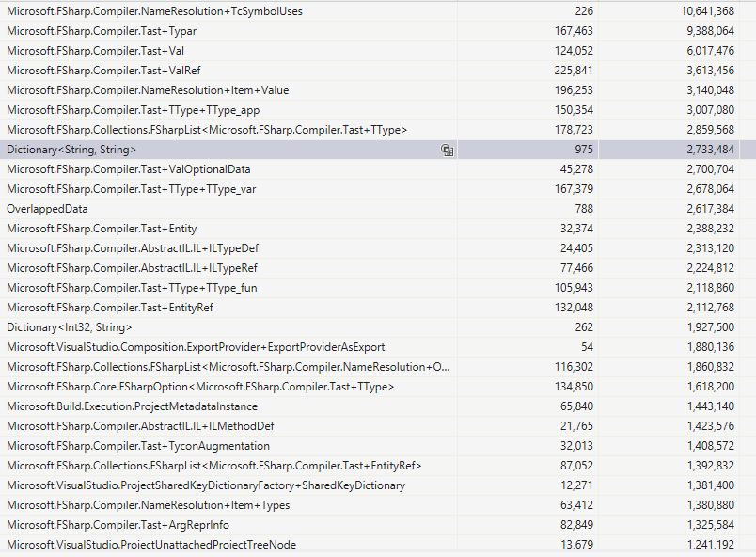Click count value 32,374
Screen dimensions: 756x557
576,229
